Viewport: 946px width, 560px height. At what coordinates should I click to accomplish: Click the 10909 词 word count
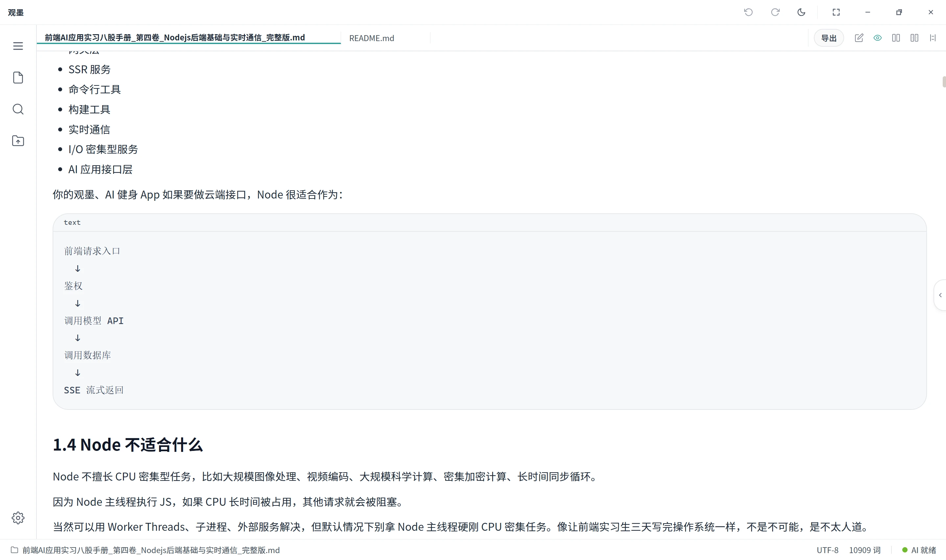tap(864, 550)
